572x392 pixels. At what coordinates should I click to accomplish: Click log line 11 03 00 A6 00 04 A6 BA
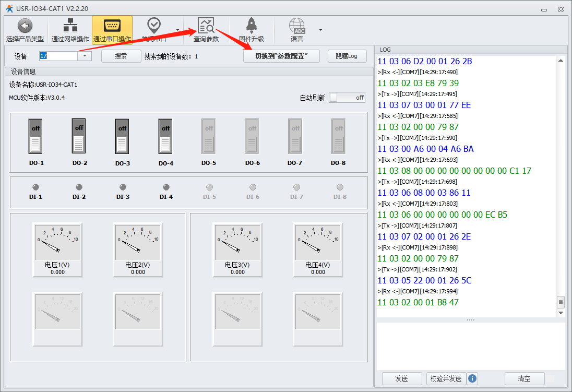tap(425, 149)
